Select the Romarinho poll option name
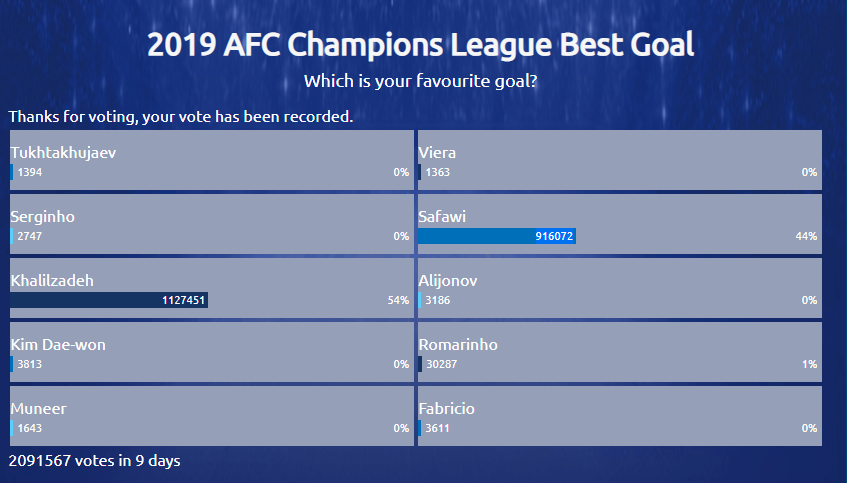Image resolution: width=849 pixels, height=483 pixels. click(x=458, y=345)
